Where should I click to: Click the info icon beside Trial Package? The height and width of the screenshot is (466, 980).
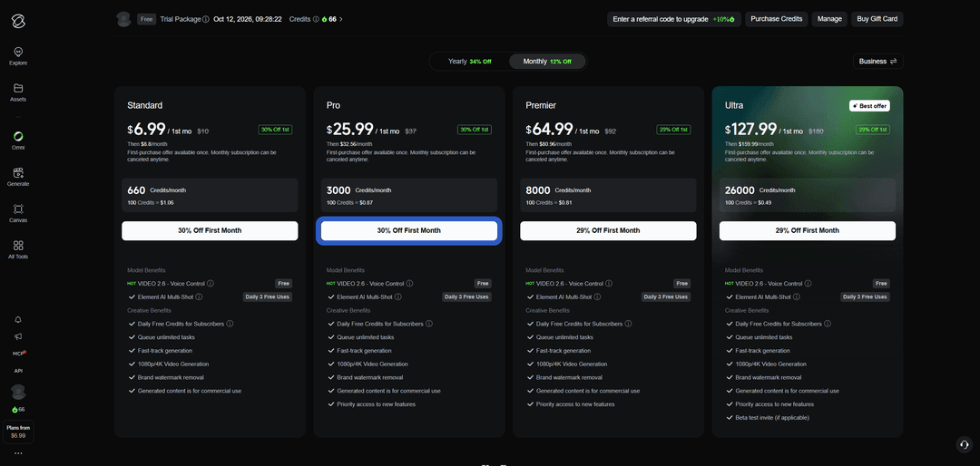(206, 19)
